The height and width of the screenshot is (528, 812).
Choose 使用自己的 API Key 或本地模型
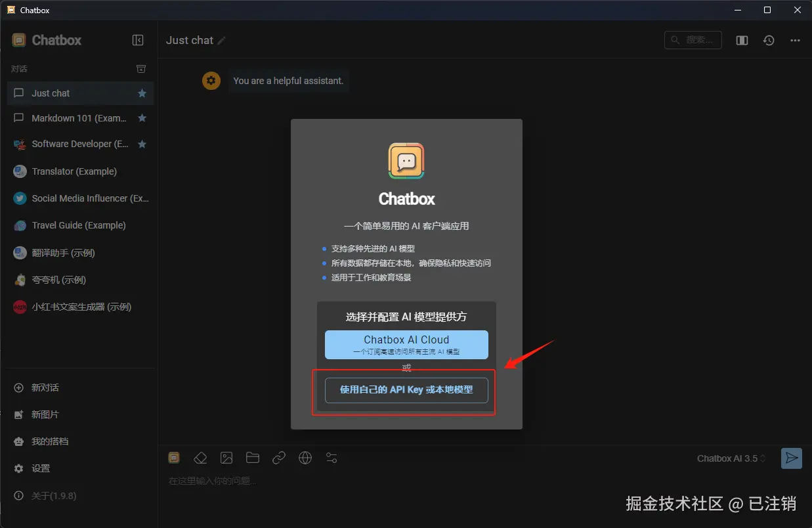pos(406,390)
